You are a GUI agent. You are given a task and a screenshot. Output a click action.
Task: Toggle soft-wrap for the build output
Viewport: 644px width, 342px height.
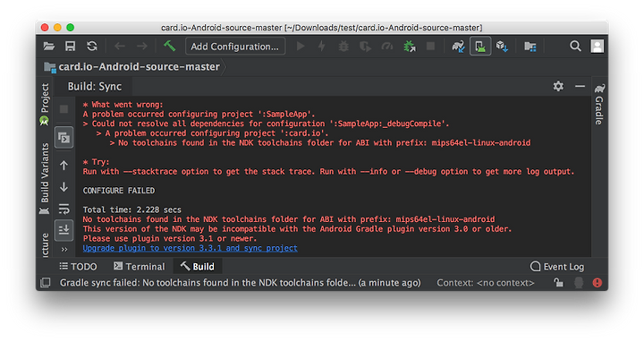(x=64, y=209)
